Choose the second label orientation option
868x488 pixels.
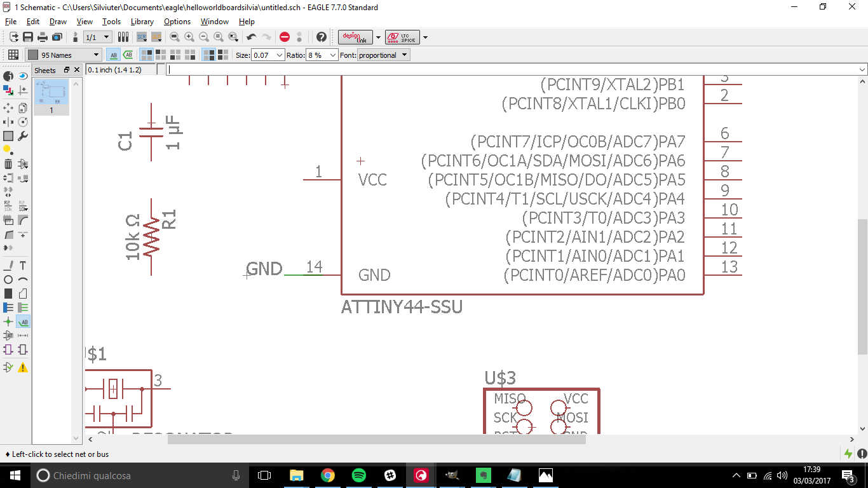click(x=161, y=55)
